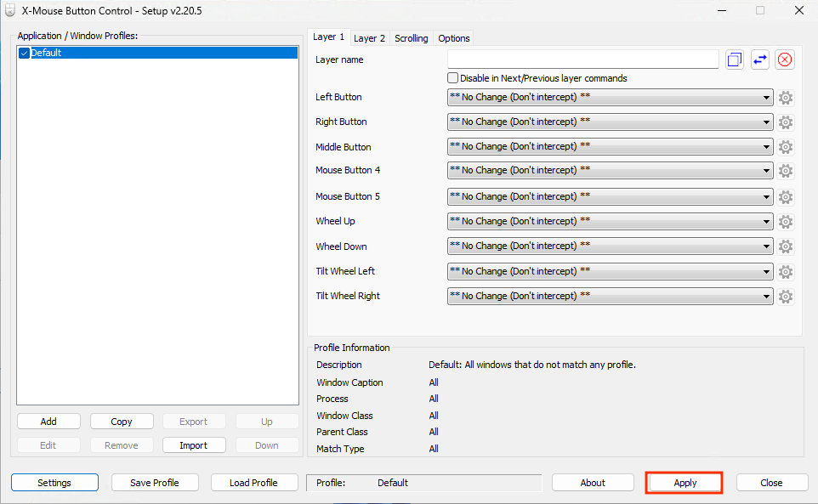The width and height of the screenshot is (818, 504).
Task: Open gear settings for Mouse Button 5
Action: (785, 197)
